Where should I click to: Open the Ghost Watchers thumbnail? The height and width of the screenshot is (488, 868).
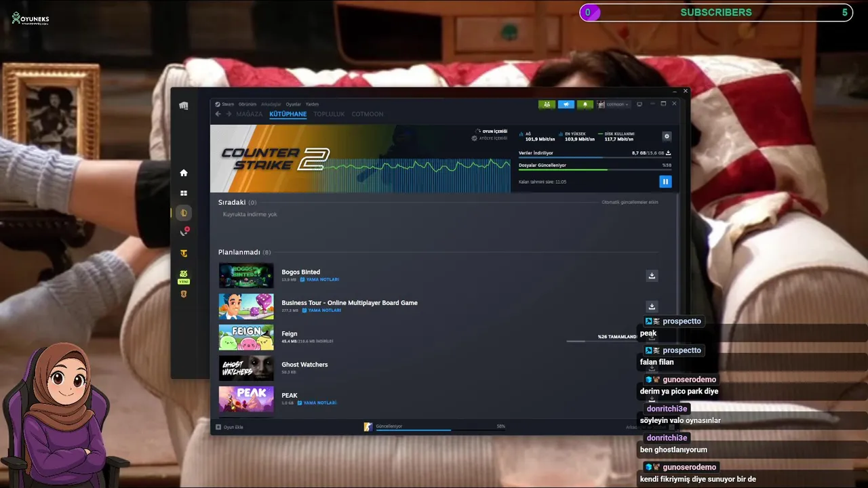pos(246,368)
